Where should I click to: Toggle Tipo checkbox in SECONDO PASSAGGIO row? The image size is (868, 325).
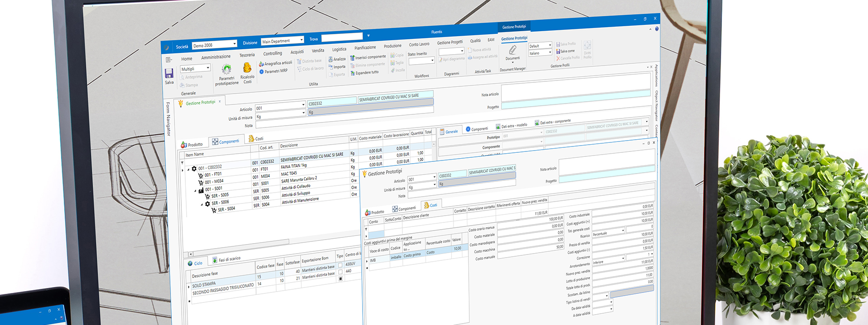click(x=340, y=272)
